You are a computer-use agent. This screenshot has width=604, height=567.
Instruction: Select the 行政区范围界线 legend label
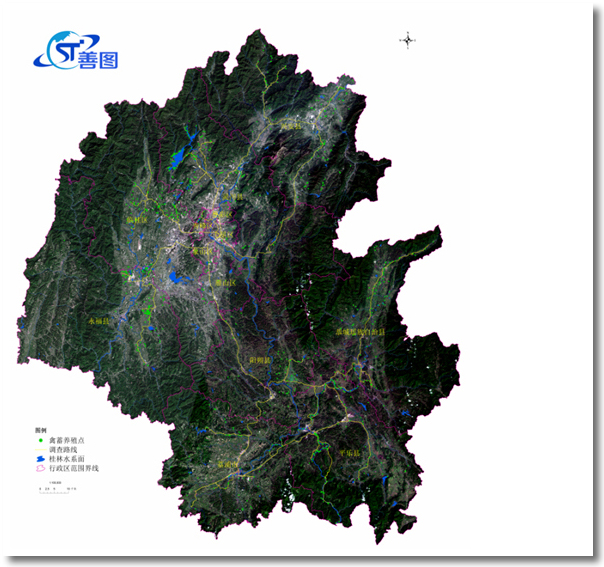[74, 468]
